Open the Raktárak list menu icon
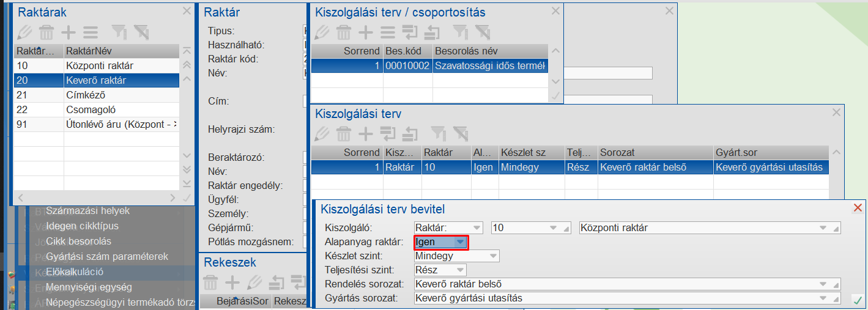Image resolution: width=868 pixels, height=310 pixels. (91, 32)
